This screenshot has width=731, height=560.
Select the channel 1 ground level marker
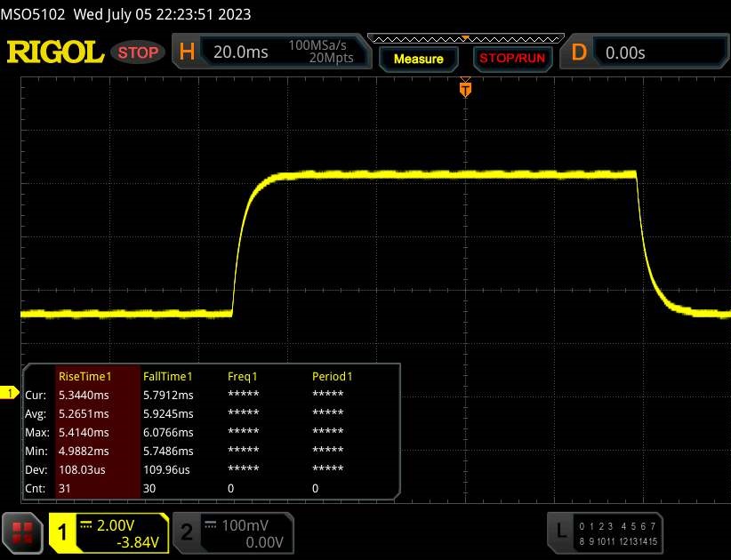click(x=11, y=393)
